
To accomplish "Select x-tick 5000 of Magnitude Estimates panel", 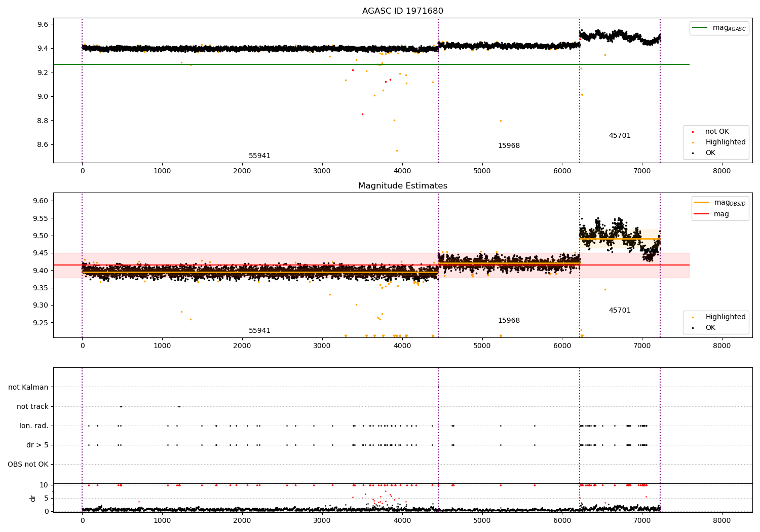I will pos(482,346).
